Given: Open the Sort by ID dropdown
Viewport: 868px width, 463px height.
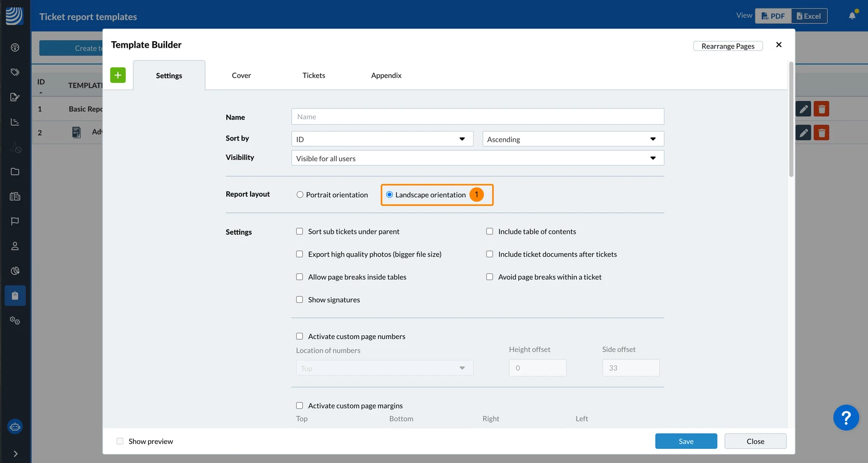Looking at the screenshot, I should coord(382,139).
